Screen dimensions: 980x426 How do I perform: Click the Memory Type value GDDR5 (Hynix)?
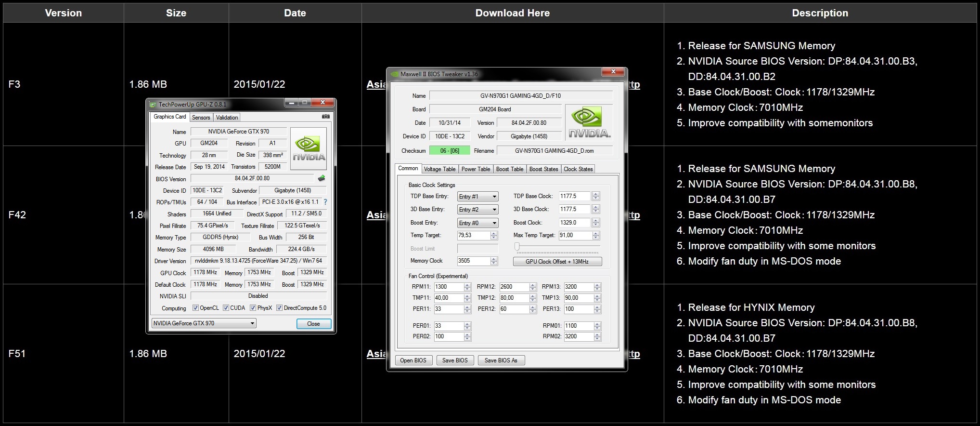220,237
